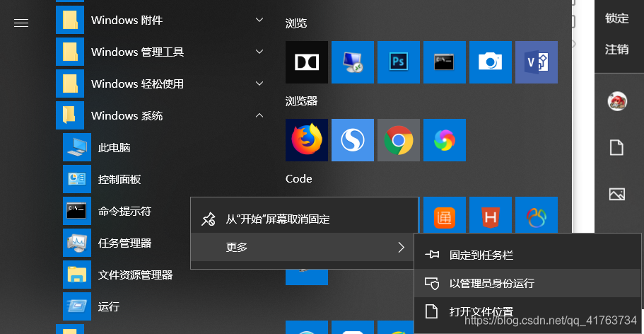Screen dimensions: 644x334
Task: Select 打开文件位置 in the submenu
Action: (x=527, y=312)
